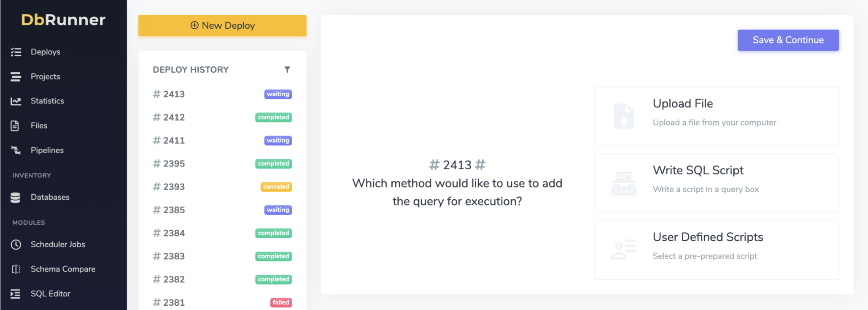
Task: Click the Scheduler Jobs clock icon
Action: point(16,245)
